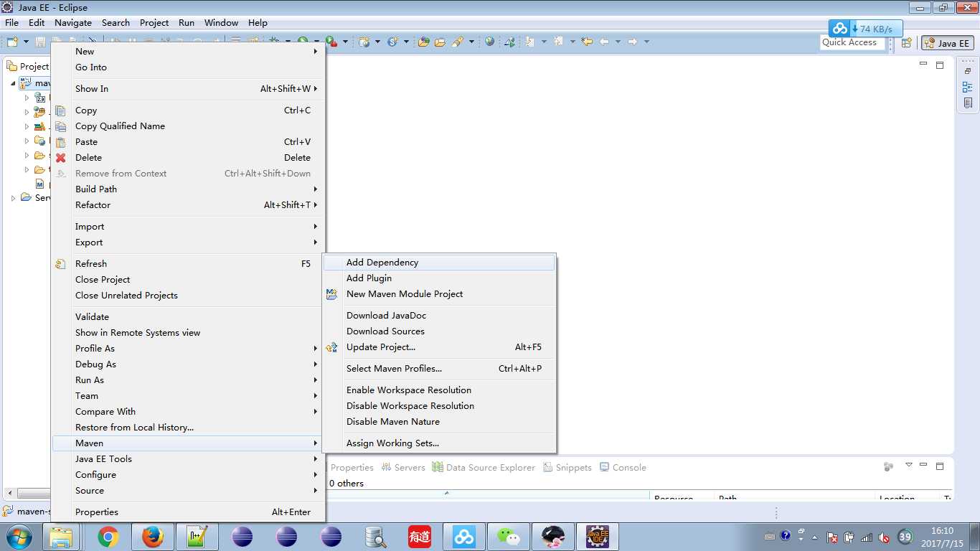Viewport: 980px width, 551px height.
Task: Choose Assign Working Sets...
Action: (439, 443)
